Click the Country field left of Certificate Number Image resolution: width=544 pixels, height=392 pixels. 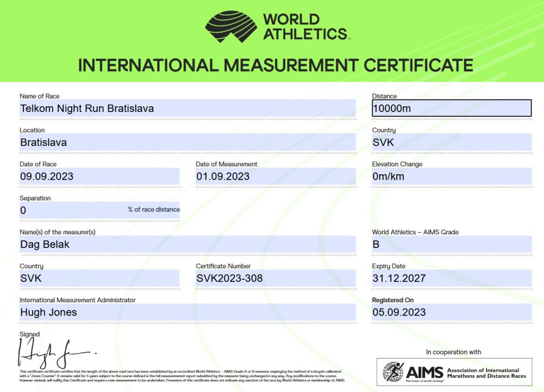click(x=99, y=278)
